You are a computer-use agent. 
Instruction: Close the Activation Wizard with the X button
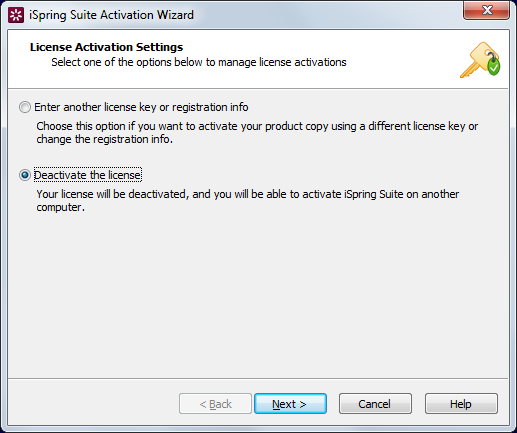click(x=486, y=10)
